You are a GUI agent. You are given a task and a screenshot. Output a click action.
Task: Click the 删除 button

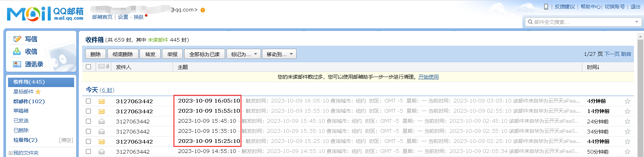coord(96,54)
